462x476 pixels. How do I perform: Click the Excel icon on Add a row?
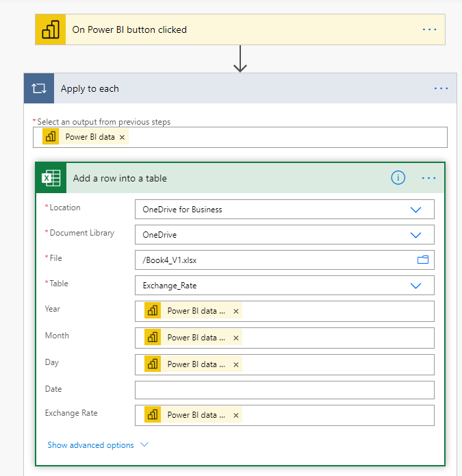51,178
